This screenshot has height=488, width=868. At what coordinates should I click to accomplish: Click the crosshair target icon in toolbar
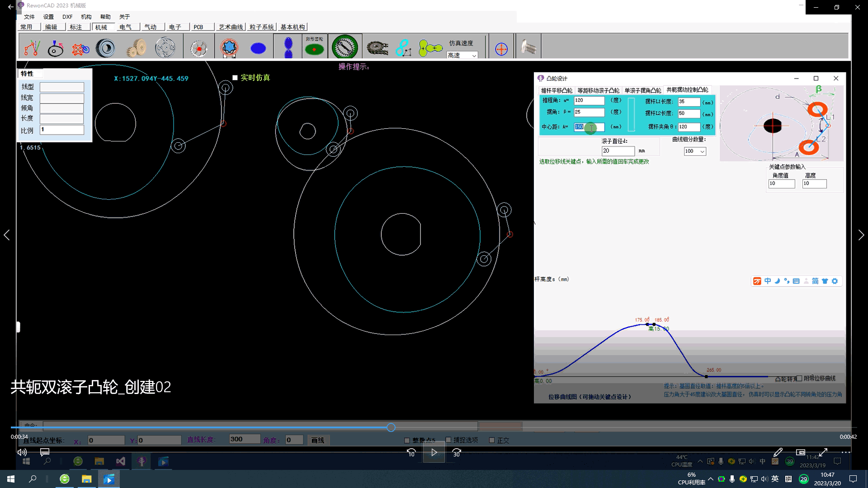[501, 48]
